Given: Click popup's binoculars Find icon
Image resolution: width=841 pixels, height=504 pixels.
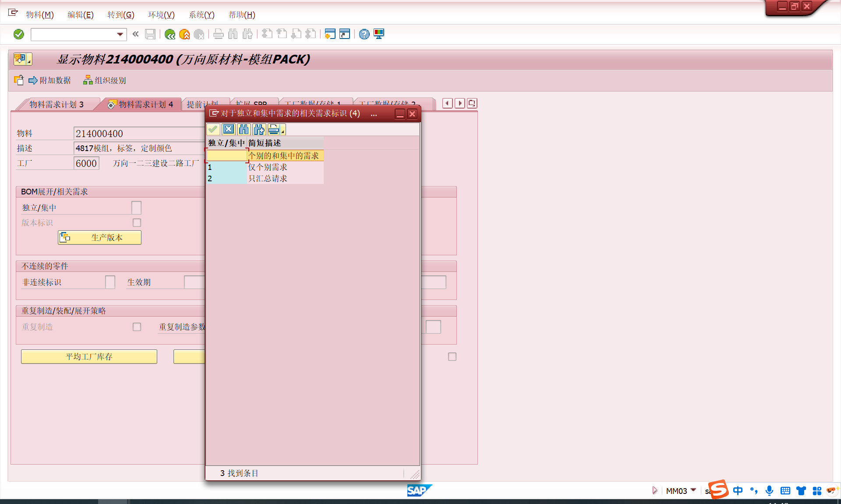Looking at the screenshot, I should pyautogui.click(x=244, y=129).
